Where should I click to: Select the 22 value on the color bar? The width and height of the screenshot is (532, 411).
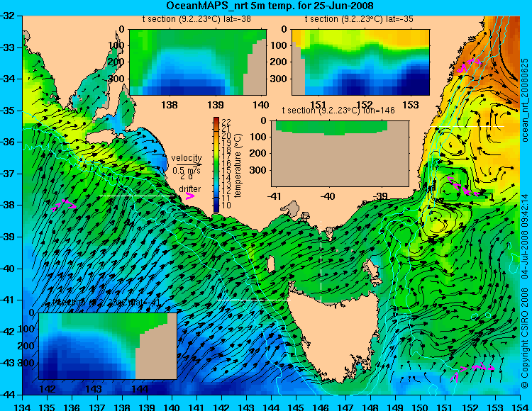pos(226,122)
